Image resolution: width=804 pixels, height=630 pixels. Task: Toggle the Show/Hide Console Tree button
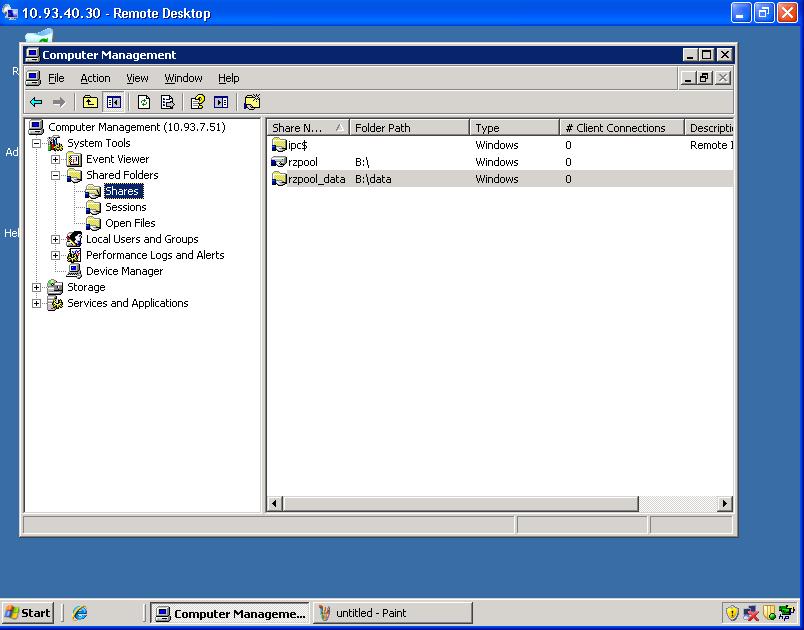coord(113,102)
